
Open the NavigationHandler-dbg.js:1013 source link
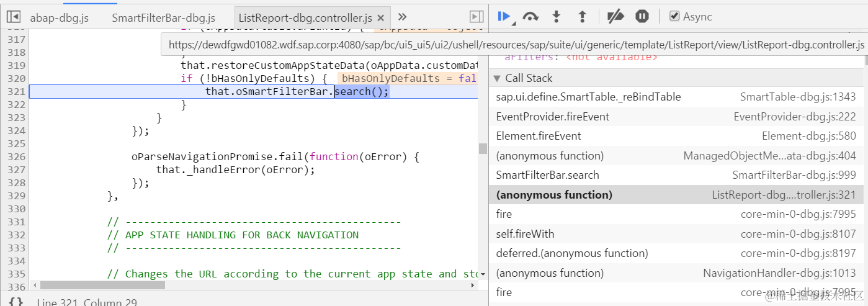point(779,273)
